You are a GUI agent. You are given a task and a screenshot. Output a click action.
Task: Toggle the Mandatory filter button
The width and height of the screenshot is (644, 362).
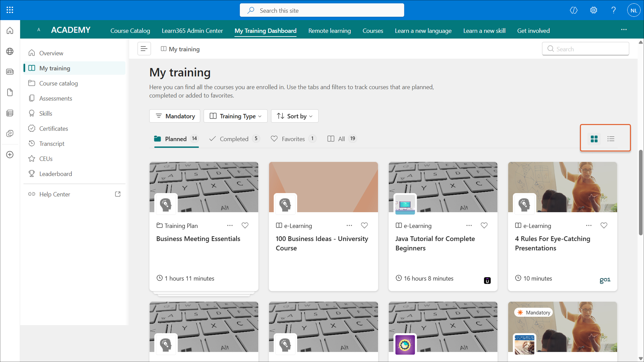point(175,116)
